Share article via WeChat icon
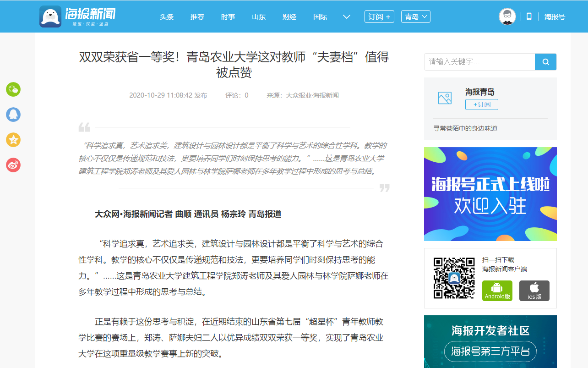 coord(13,89)
